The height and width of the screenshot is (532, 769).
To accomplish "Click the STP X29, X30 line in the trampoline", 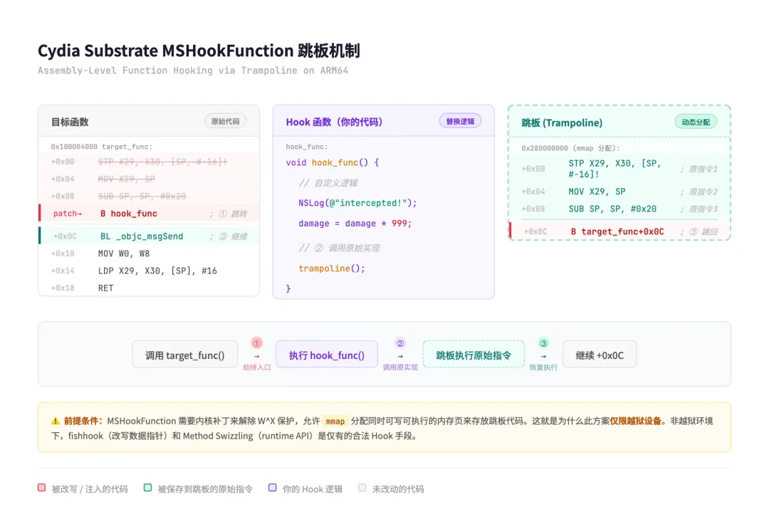I will 619,169.
